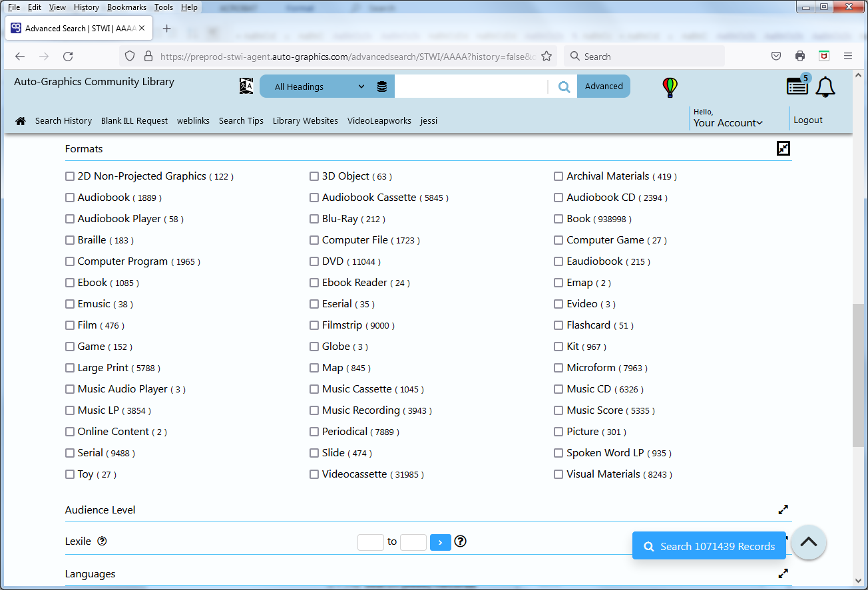The height and width of the screenshot is (590, 868).
Task: Open the notifications bell
Action: [x=825, y=87]
